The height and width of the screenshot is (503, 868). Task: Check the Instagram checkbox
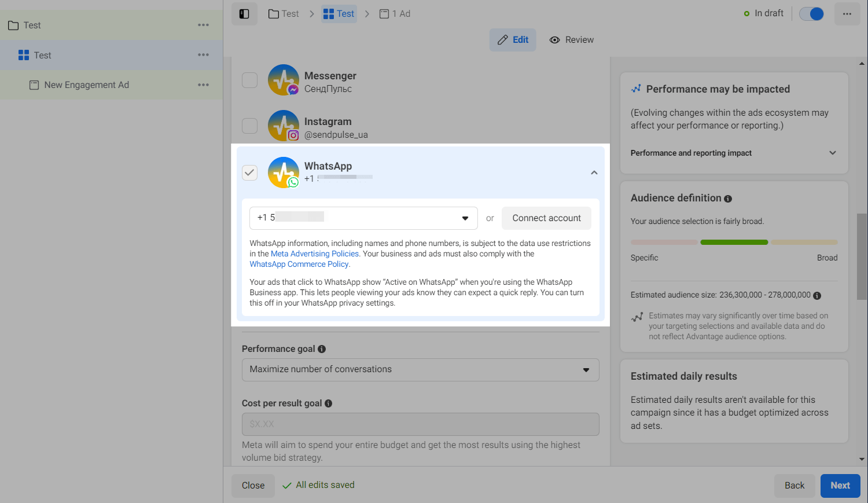249,126
